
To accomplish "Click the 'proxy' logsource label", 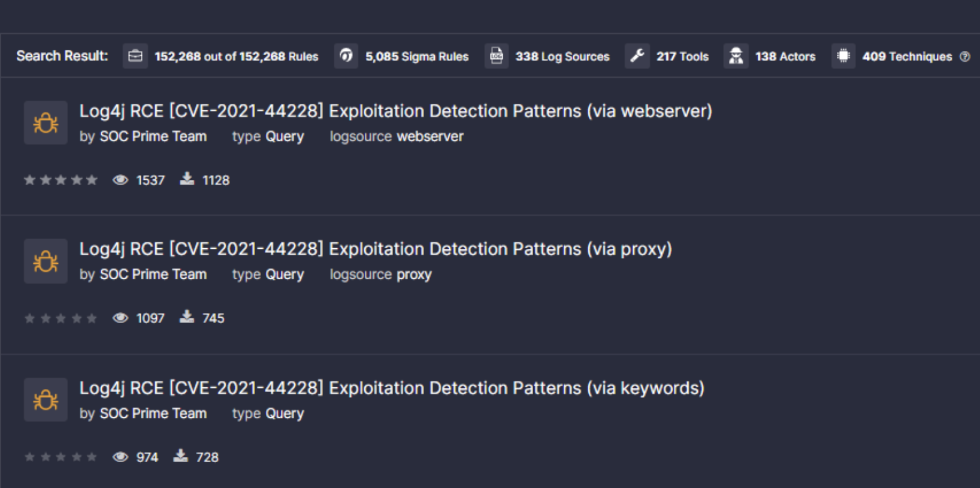I will click(x=414, y=275).
